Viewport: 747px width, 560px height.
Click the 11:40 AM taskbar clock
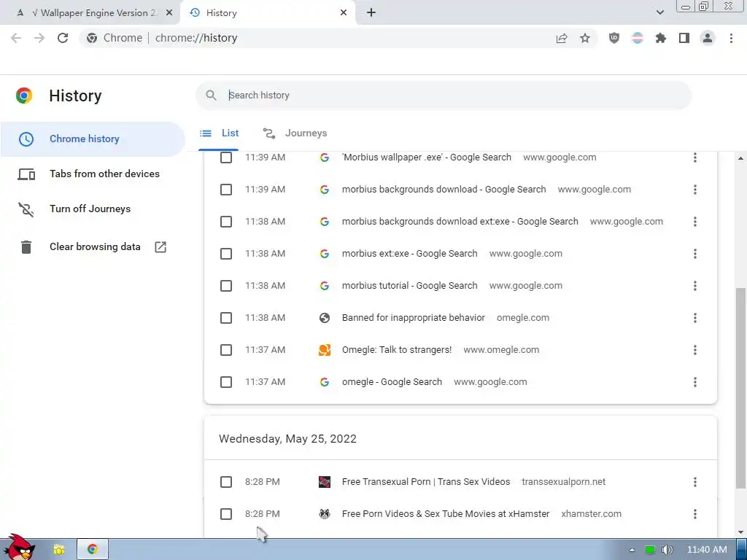[707, 550]
